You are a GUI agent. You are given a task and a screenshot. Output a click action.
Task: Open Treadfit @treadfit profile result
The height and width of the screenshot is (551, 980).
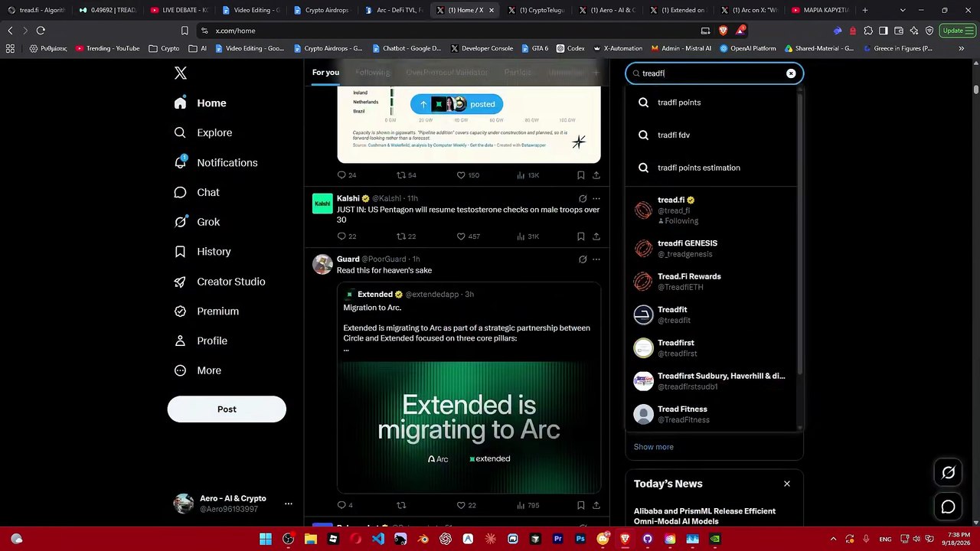tap(712, 315)
